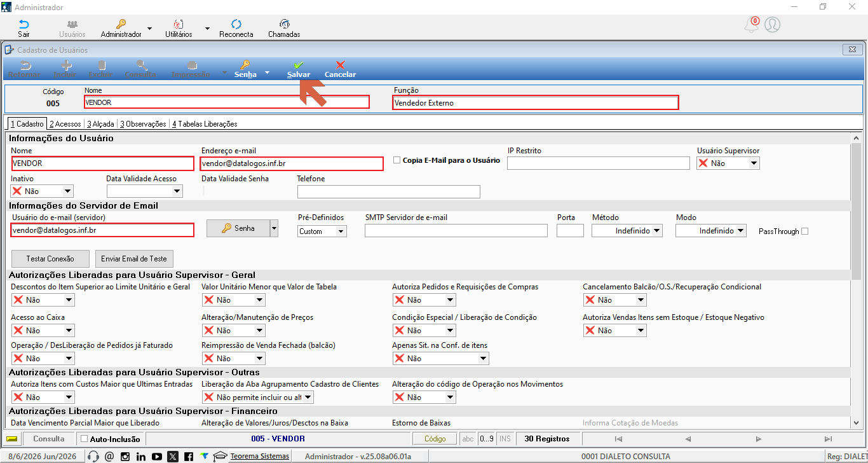Click the YouTube icon in status bar
868x463 pixels.
tap(157, 456)
